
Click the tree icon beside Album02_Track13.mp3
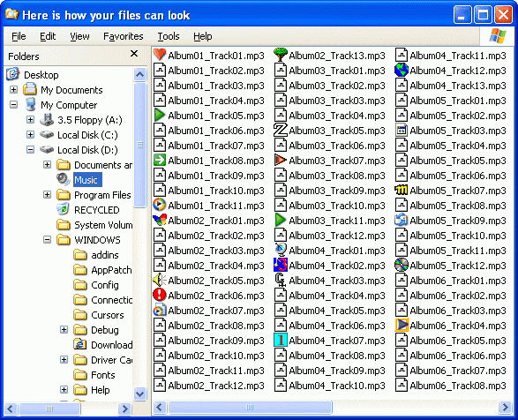pos(281,55)
